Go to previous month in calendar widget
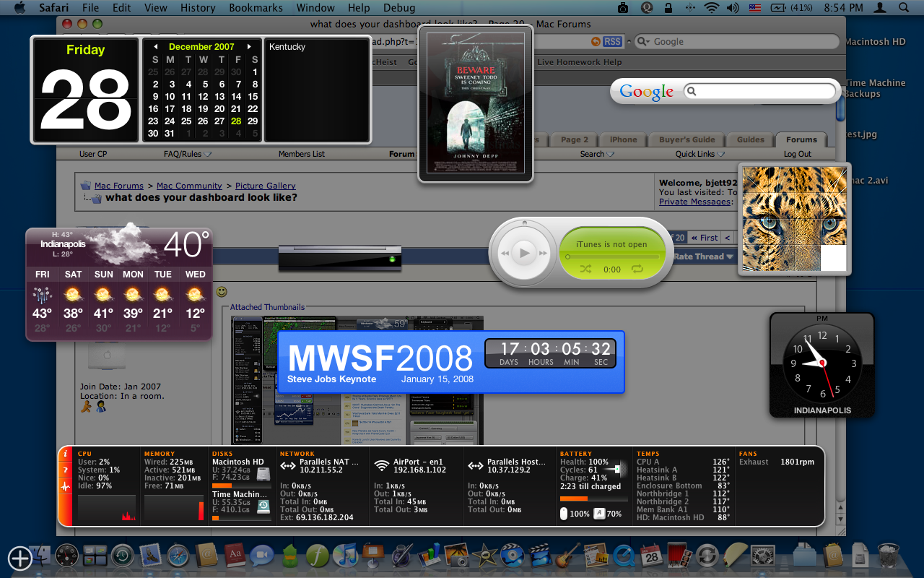This screenshot has height=578, width=924. tap(155, 46)
